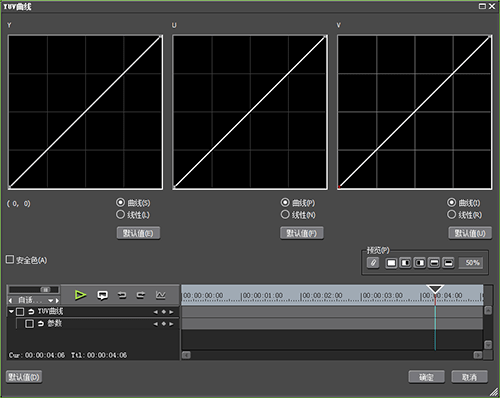Click the redo arrow in keyframe toolbar

click(x=141, y=295)
